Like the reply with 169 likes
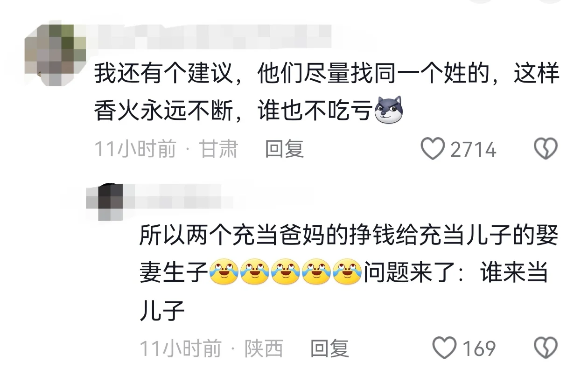588x376 pixels. [x=444, y=348]
